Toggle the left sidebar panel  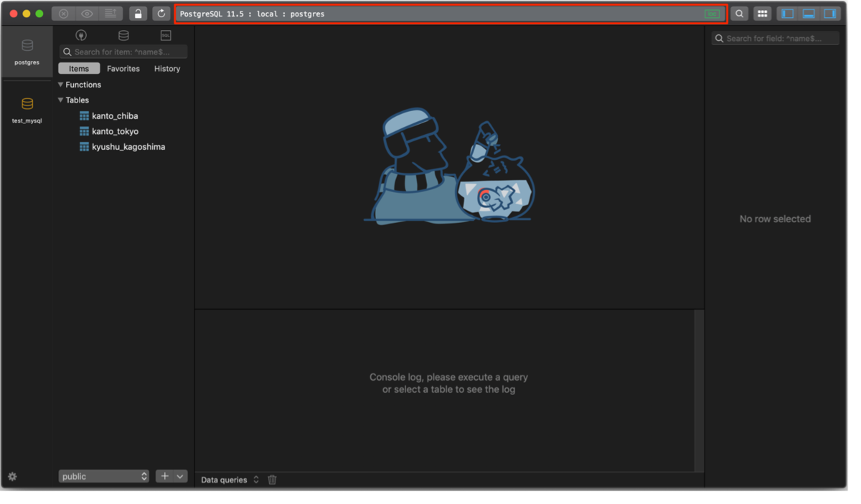click(x=788, y=14)
